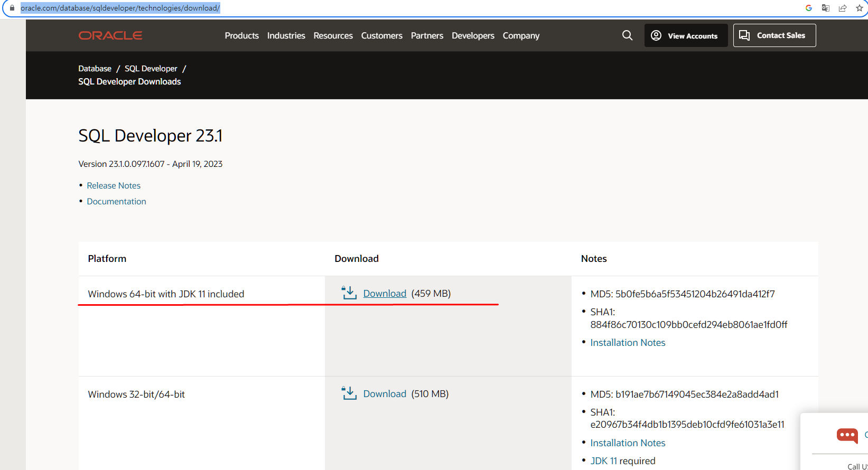The image size is (868, 470).
Task: Click the 'Windows 32-bit/64-bit' platform cell
Action: pos(136,394)
